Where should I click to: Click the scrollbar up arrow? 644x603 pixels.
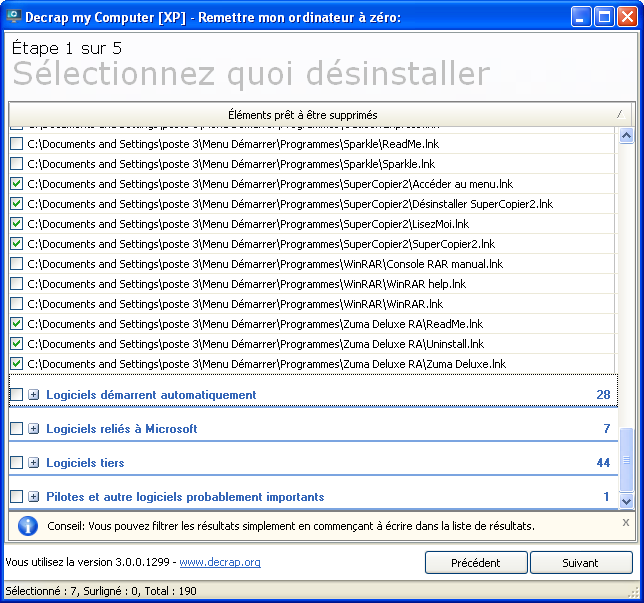[626, 136]
